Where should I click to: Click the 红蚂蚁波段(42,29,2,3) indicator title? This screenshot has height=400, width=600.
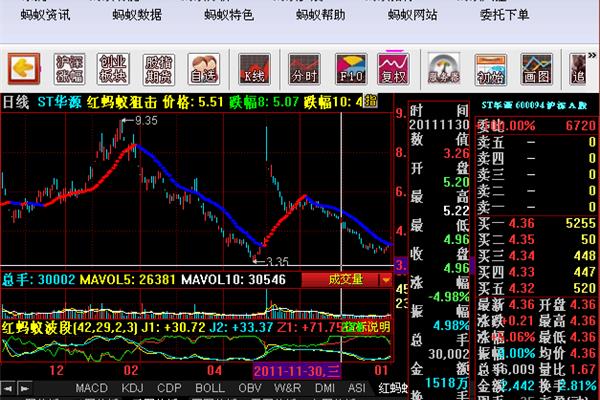click(x=69, y=328)
